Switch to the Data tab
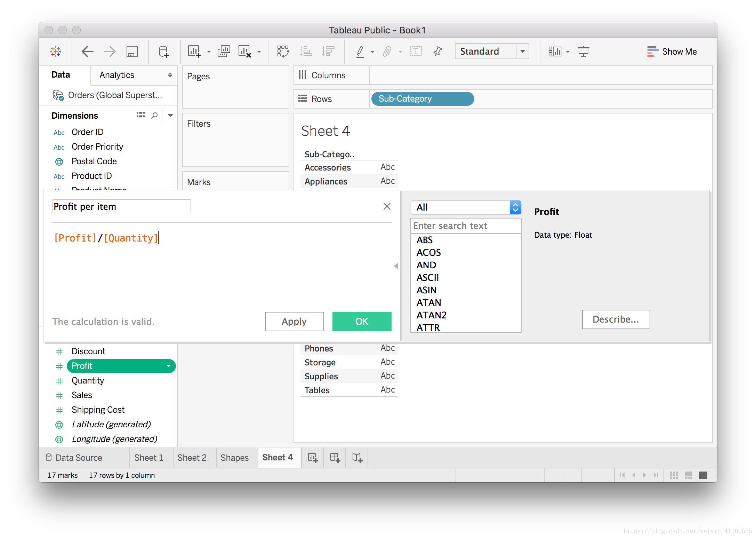This screenshot has width=756, height=538. 61,75
